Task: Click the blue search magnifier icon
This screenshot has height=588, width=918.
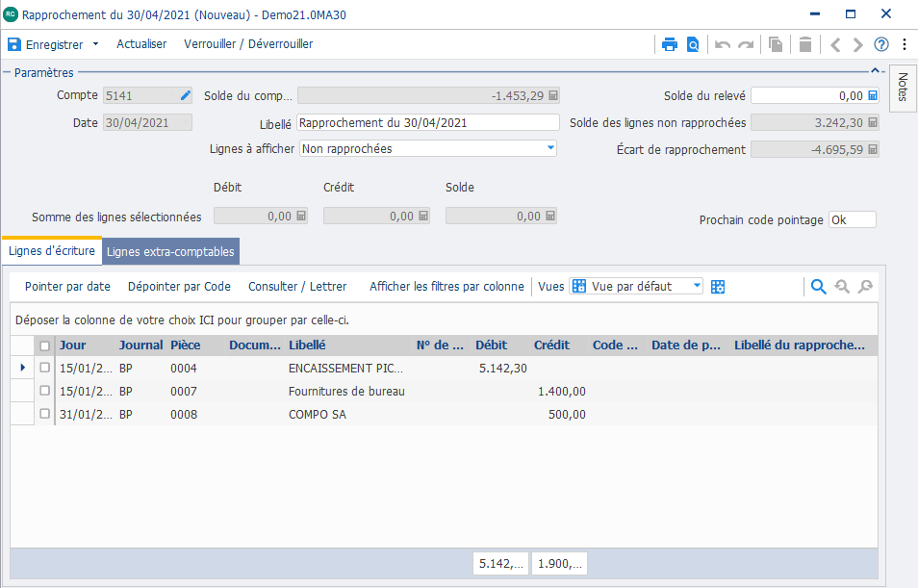Action: coord(819,287)
